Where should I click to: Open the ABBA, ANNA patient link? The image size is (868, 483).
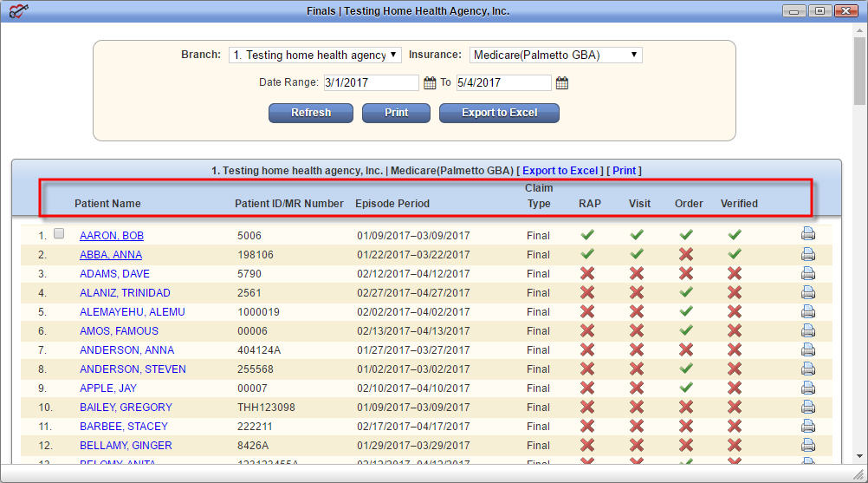[111, 255]
